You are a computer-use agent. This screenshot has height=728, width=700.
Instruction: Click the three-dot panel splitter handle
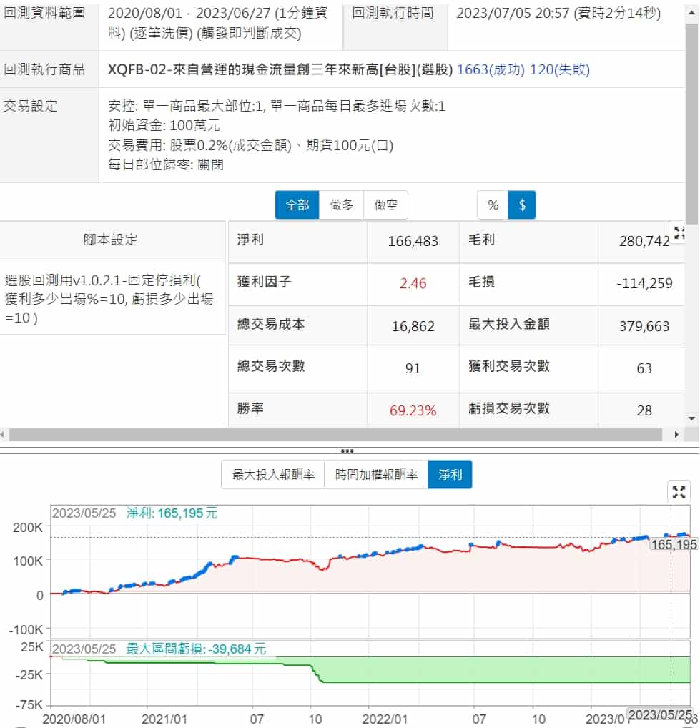click(x=347, y=451)
